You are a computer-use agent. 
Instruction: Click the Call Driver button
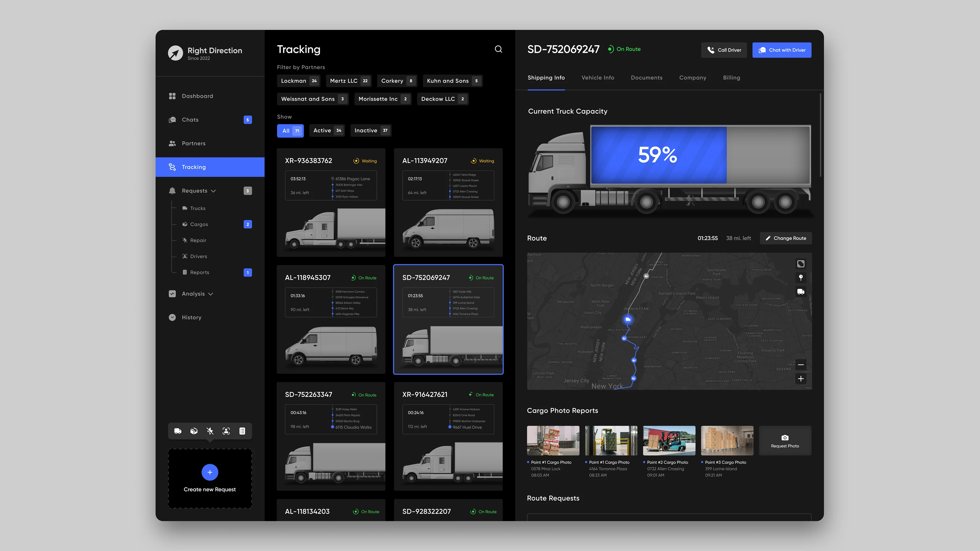(x=724, y=50)
